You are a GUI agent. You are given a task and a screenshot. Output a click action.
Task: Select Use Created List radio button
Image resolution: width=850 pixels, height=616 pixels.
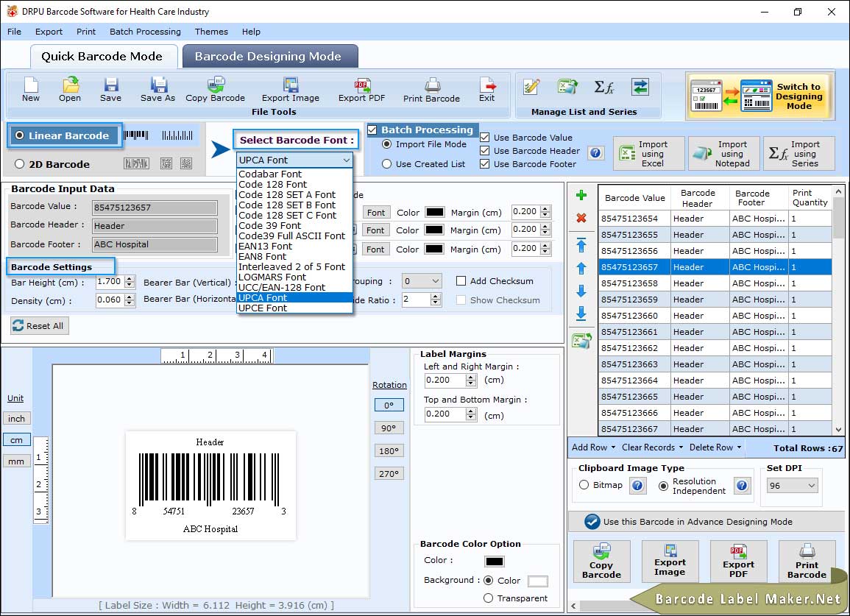[x=386, y=164]
